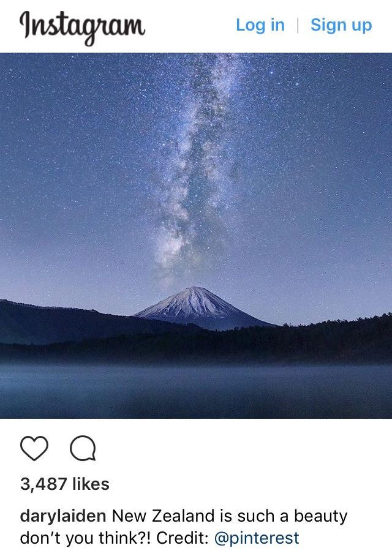The width and height of the screenshot is (392, 559).
Task: Click the Instagram wordmark logo
Action: pyautogui.click(x=82, y=26)
